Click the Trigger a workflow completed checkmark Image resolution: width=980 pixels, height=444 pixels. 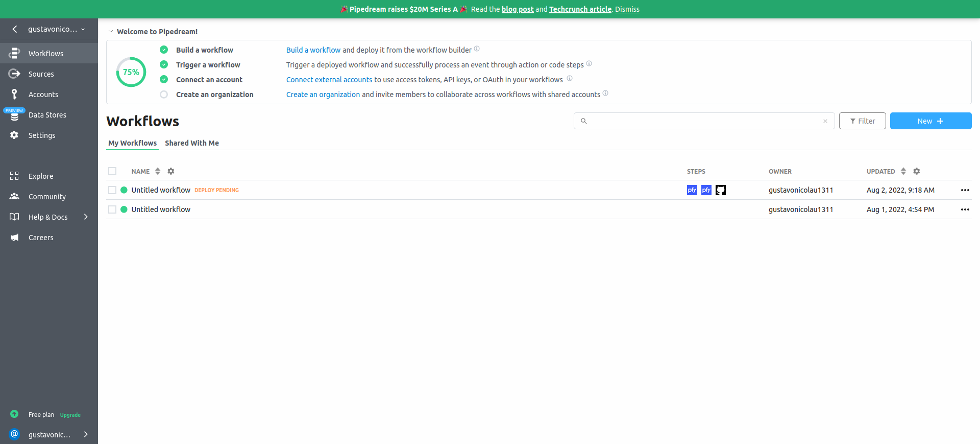pyautogui.click(x=164, y=64)
